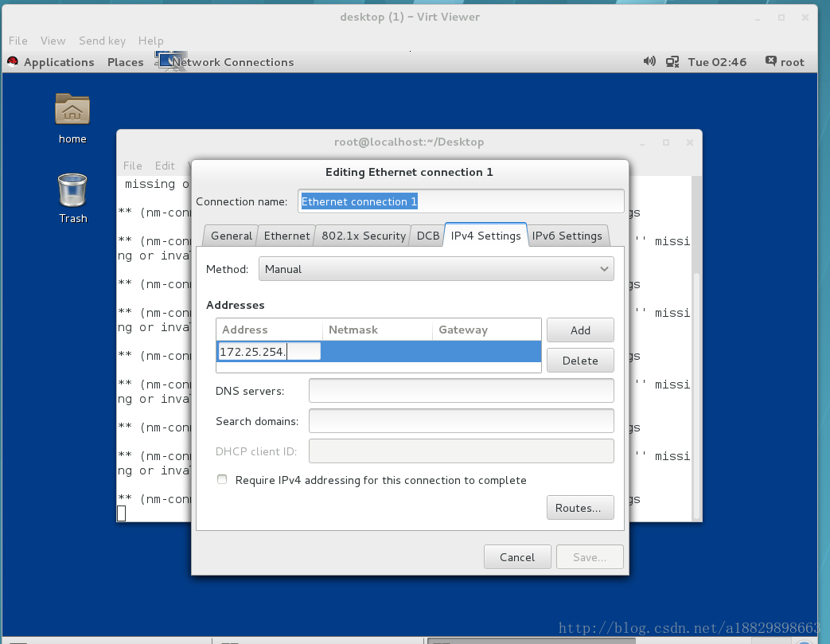
Task: Open the Virt Viewer Help menu
Action: coord(151,41)
